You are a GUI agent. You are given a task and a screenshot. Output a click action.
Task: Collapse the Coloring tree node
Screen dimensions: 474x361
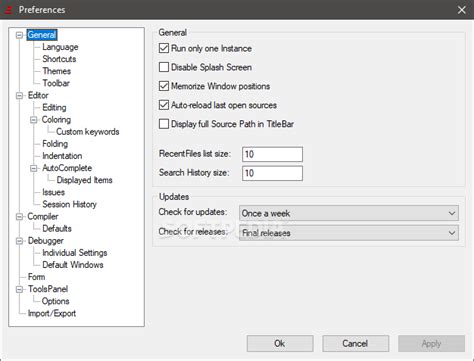pos(34,120)
